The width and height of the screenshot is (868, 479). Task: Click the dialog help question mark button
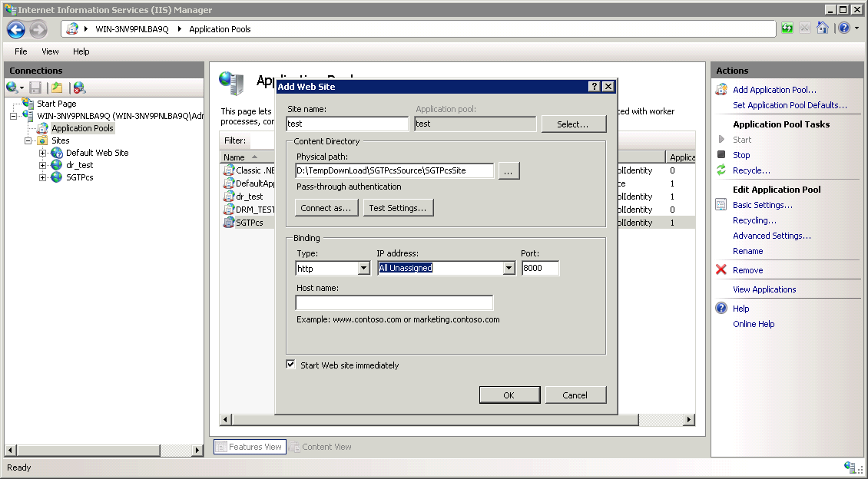(x=594, y=86)
